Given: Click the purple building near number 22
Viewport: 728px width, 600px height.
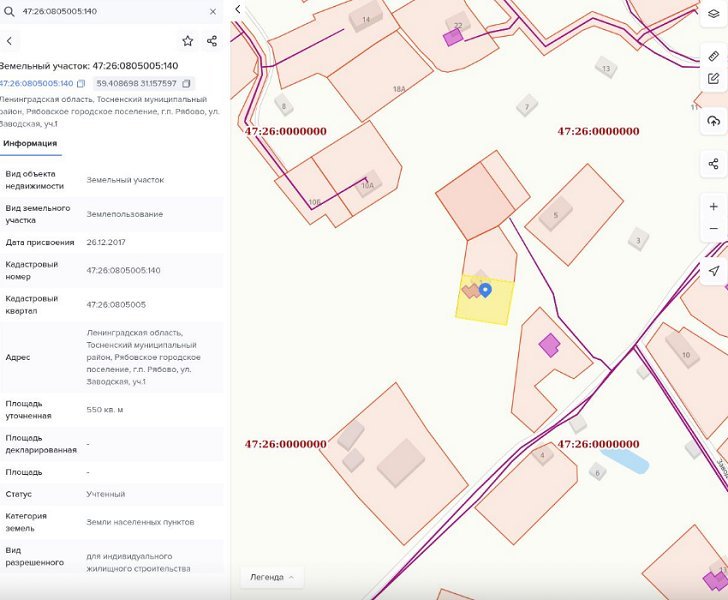Looking at the screenshot, I should pos(453,37).
